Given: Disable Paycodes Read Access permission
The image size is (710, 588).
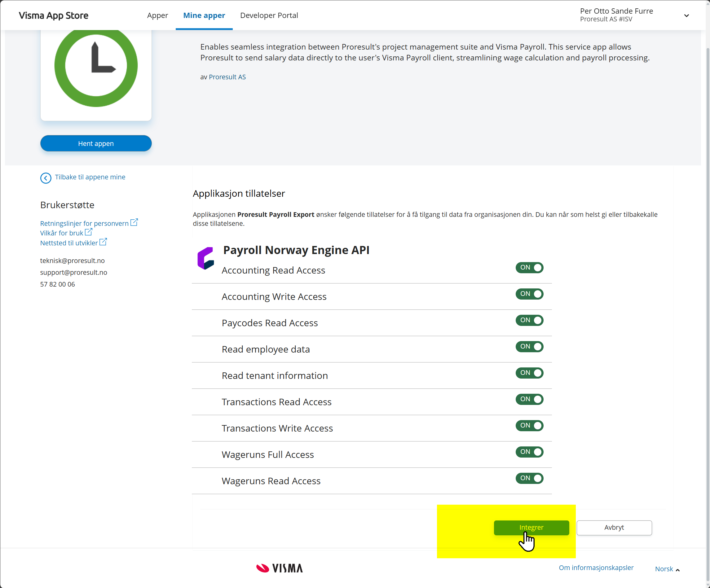Looking at the screenshot, I should [529, 320].
